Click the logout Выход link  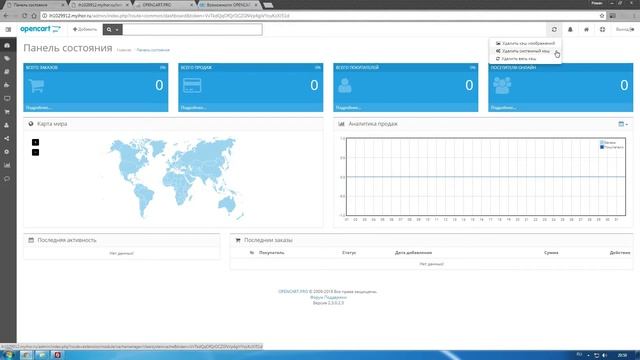[x=625, y=29]
